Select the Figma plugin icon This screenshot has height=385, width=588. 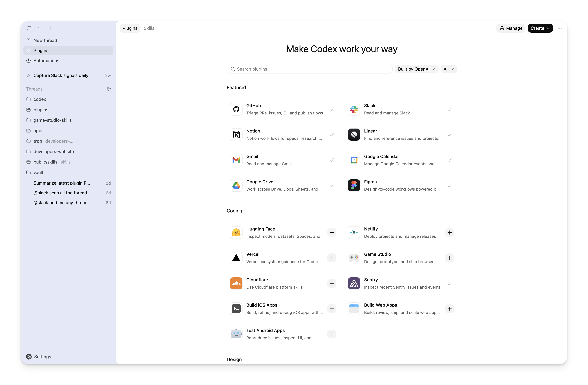(x=354, y=185)
